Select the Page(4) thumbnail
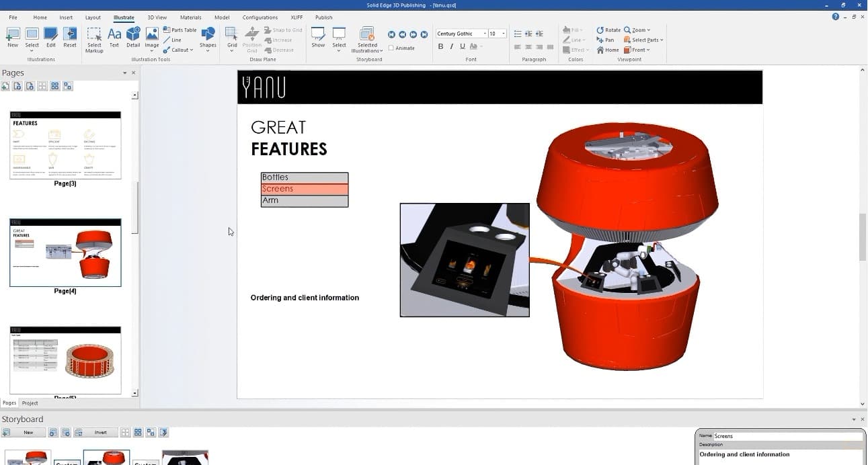Screen dimensions: 868x465 coord(65,253)
